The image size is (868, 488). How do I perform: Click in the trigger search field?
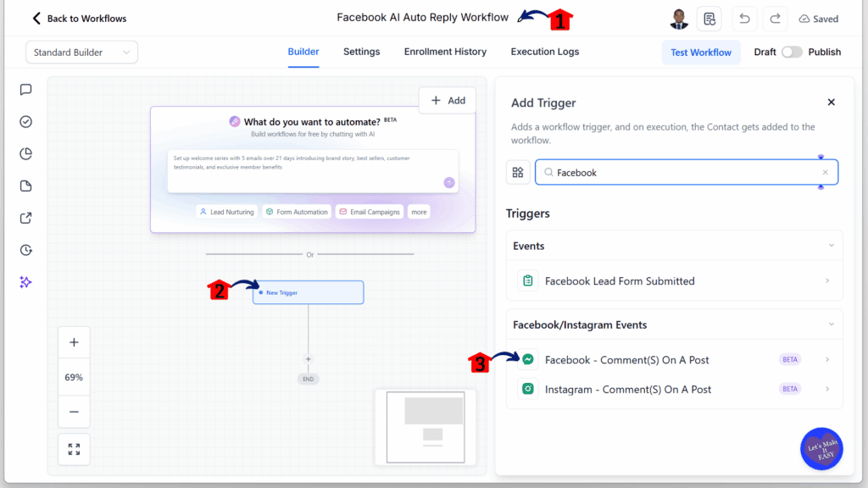pyautogui.click(x=687, y=173)
